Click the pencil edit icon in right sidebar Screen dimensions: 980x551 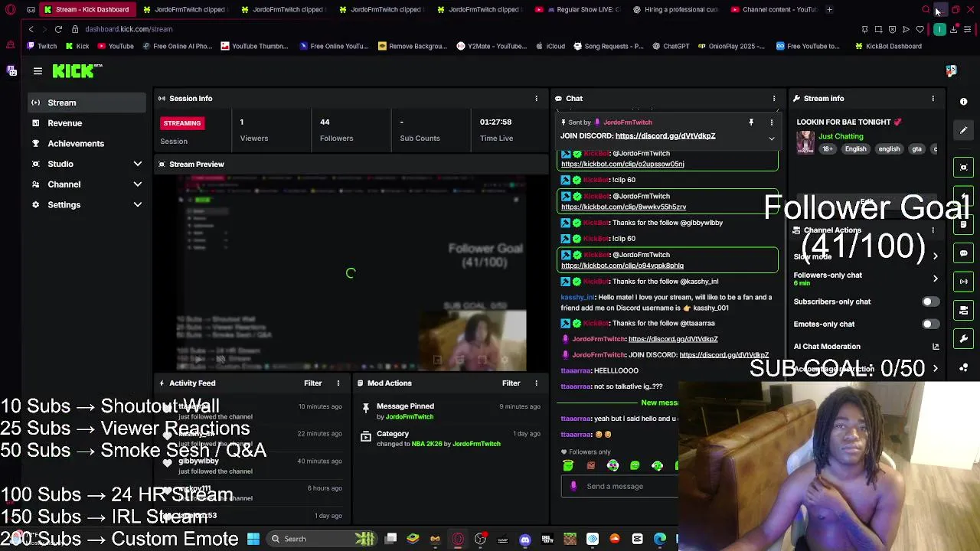pos(964,130)
